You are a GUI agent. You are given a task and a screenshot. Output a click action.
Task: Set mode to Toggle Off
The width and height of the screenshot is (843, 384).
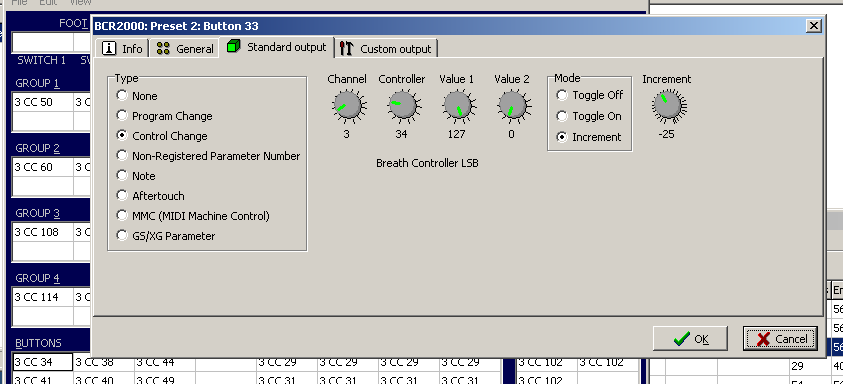590,95
